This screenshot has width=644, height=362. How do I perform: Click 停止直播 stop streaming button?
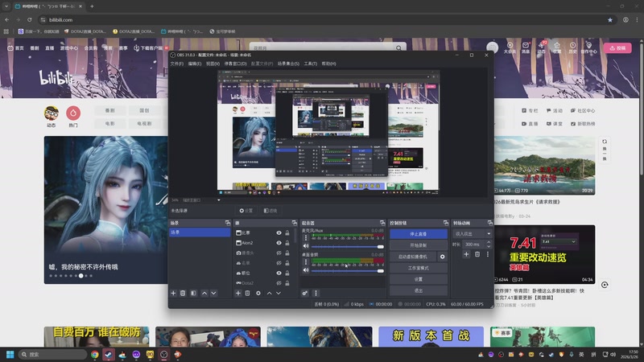(x=418, y=234)
